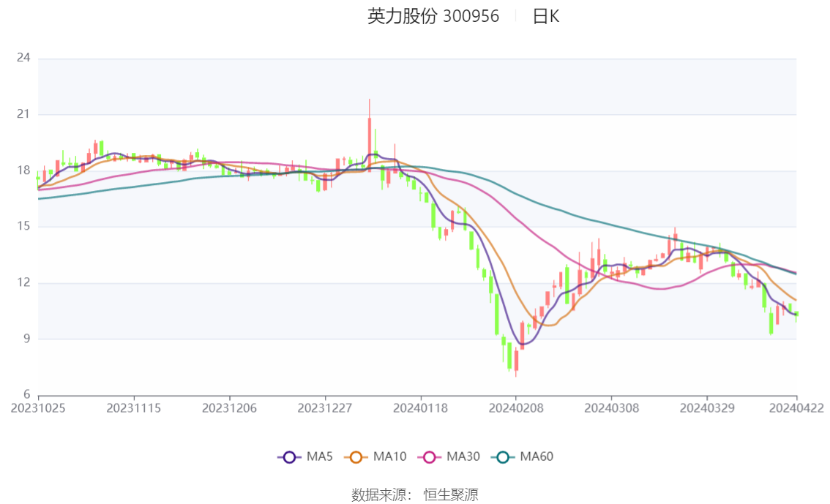Click y-axis value 9

click(26, 339)
